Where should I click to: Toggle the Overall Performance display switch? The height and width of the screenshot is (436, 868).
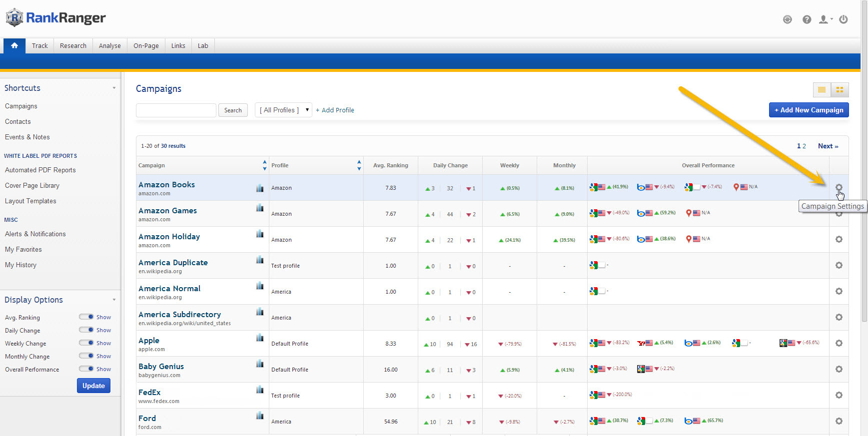click(x=86, y=369)
